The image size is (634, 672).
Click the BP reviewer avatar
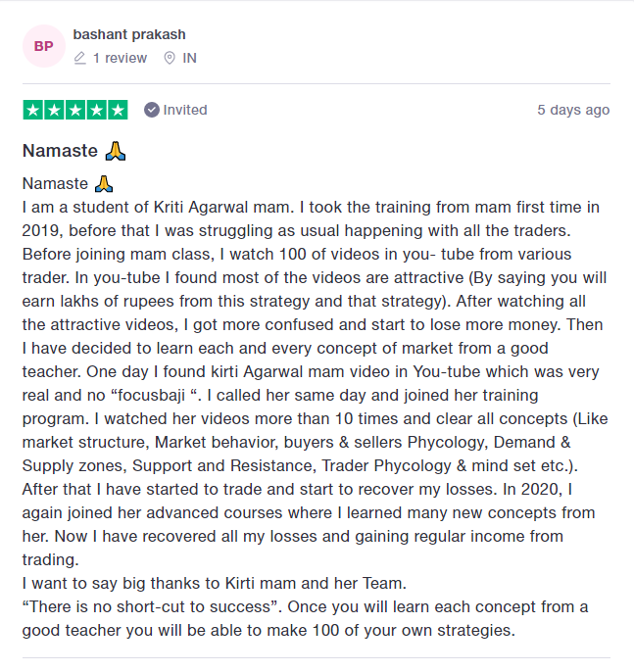pyautogui.click(x=43, y=46)
